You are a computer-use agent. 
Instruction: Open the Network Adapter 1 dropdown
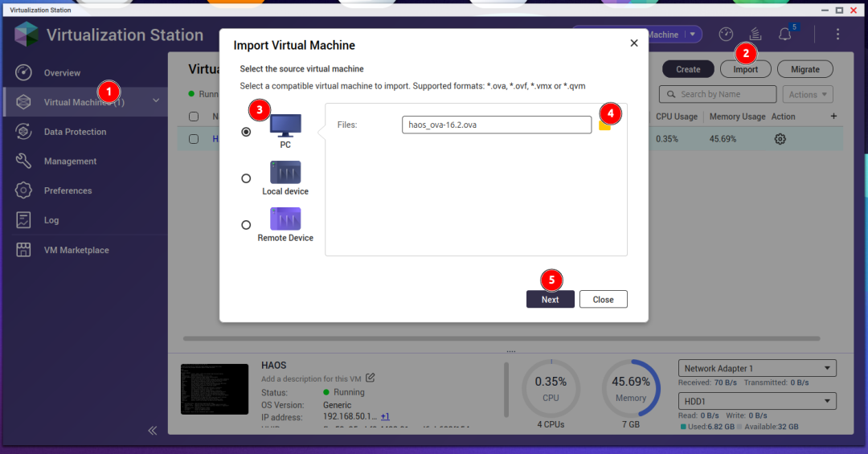tap(757, 368)
